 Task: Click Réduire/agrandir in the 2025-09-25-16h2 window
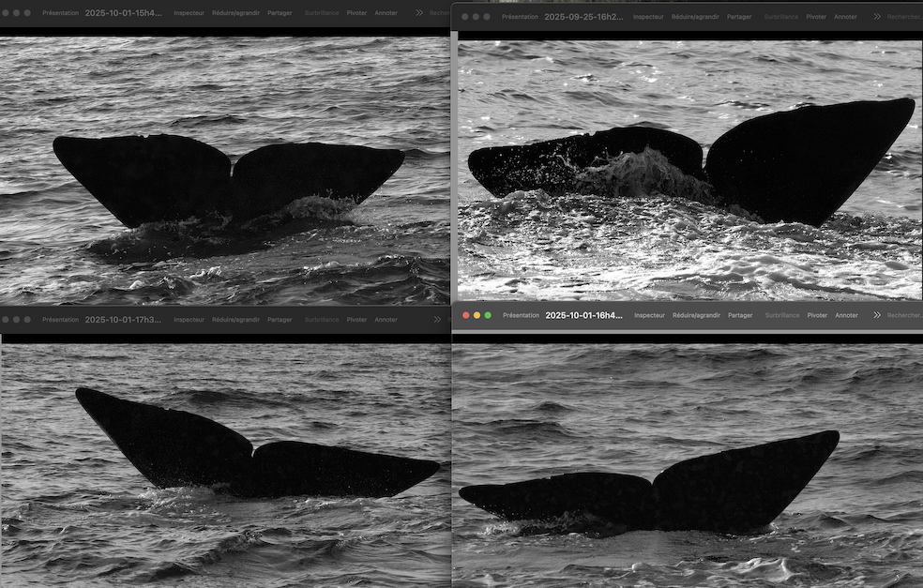pyautogui.click(x=696, y=17)
